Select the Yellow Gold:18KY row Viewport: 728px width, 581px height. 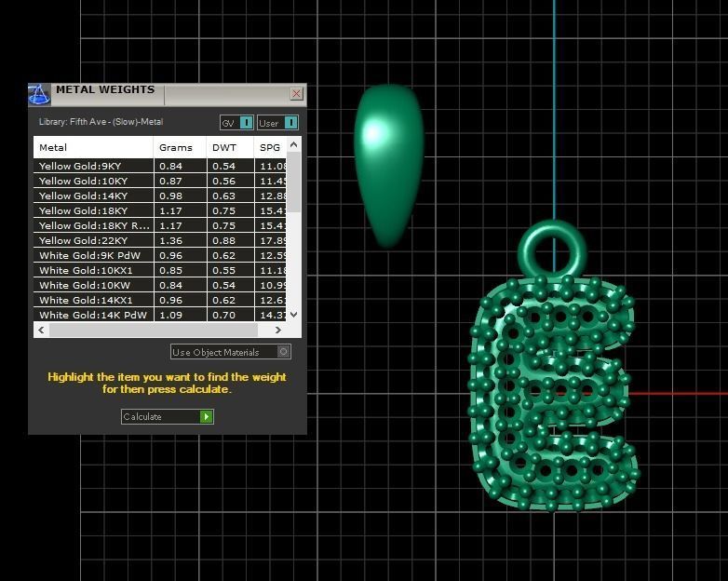click(160, 210)
